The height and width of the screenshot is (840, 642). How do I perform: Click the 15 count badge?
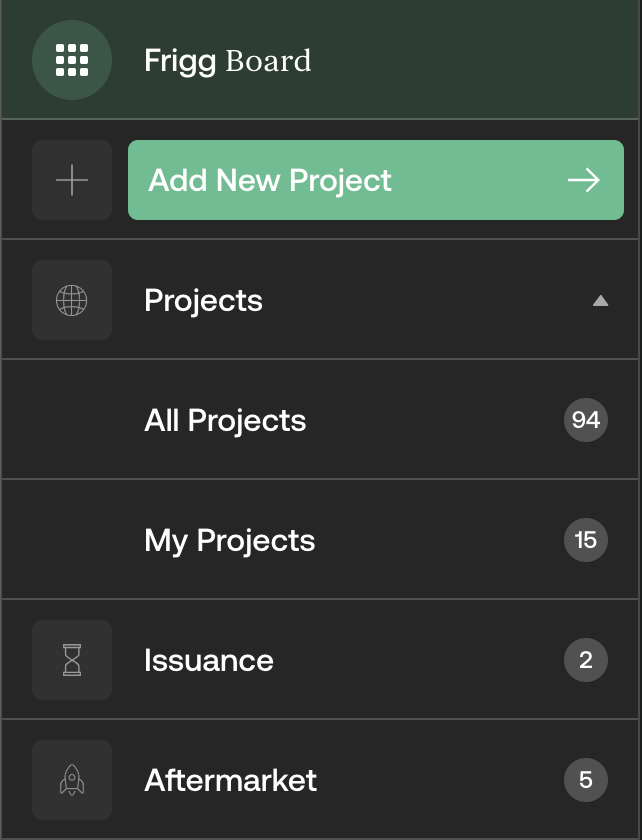click(585, 540)
